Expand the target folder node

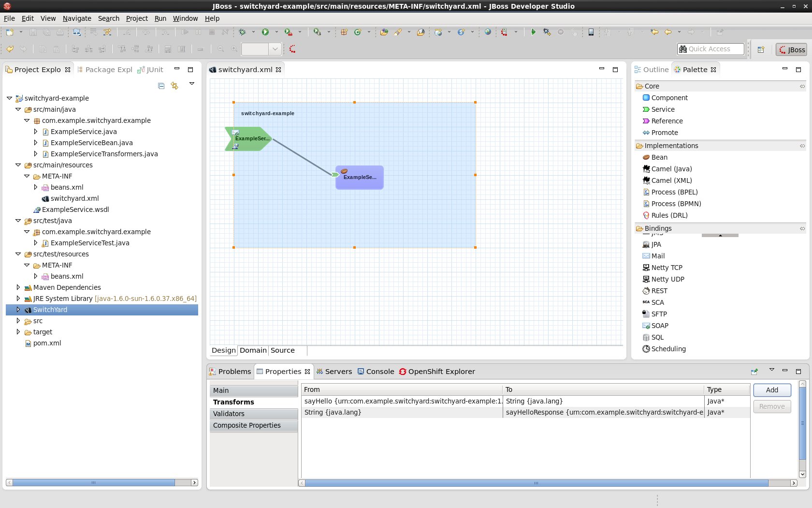pos(18,332)
